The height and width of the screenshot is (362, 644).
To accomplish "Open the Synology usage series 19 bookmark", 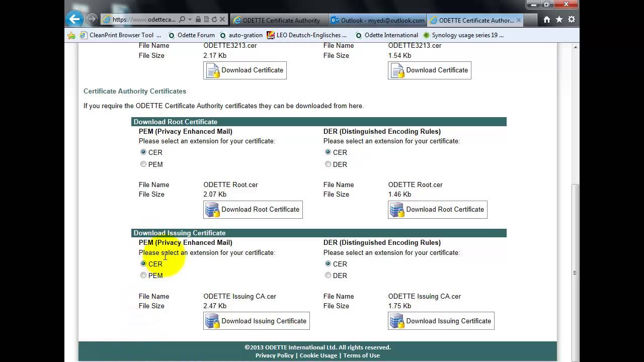I will click(463, 35).
